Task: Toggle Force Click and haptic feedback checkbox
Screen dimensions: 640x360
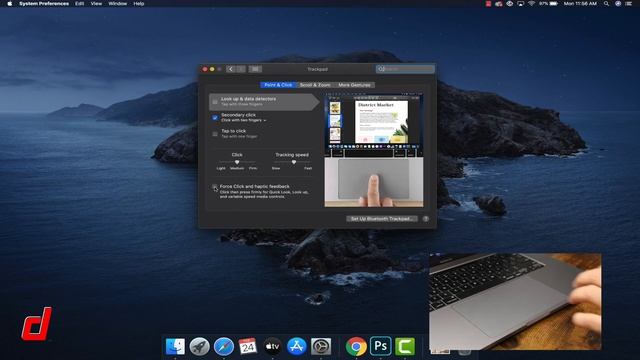Action: [215, 187]
